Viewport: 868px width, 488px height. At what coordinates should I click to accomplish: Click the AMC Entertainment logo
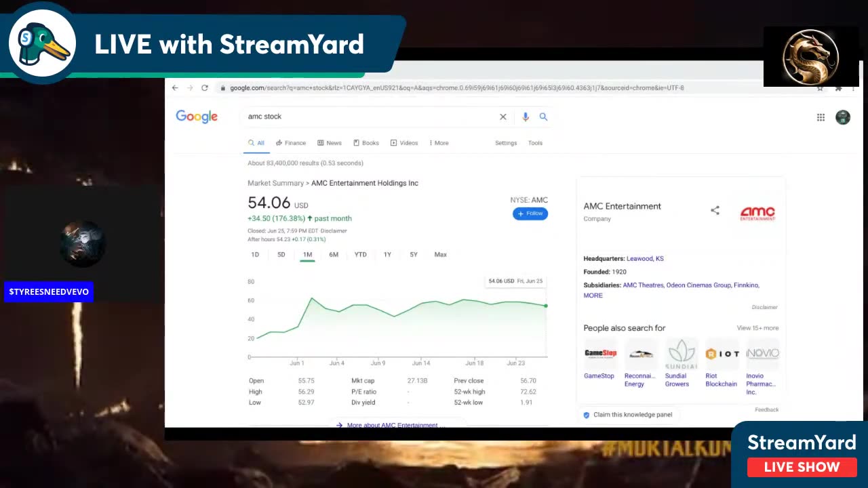click(757, 213)
